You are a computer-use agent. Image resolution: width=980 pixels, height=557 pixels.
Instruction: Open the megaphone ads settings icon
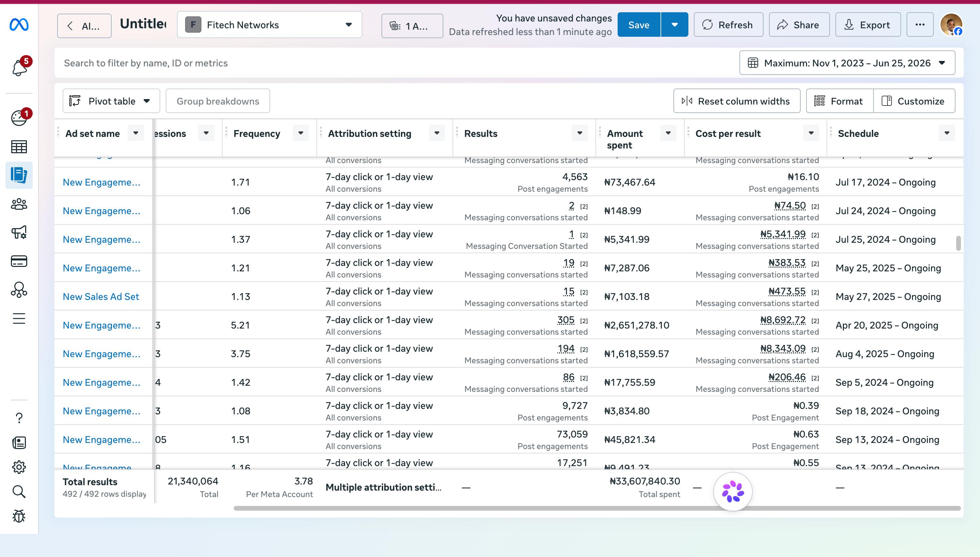coord(19,233)
